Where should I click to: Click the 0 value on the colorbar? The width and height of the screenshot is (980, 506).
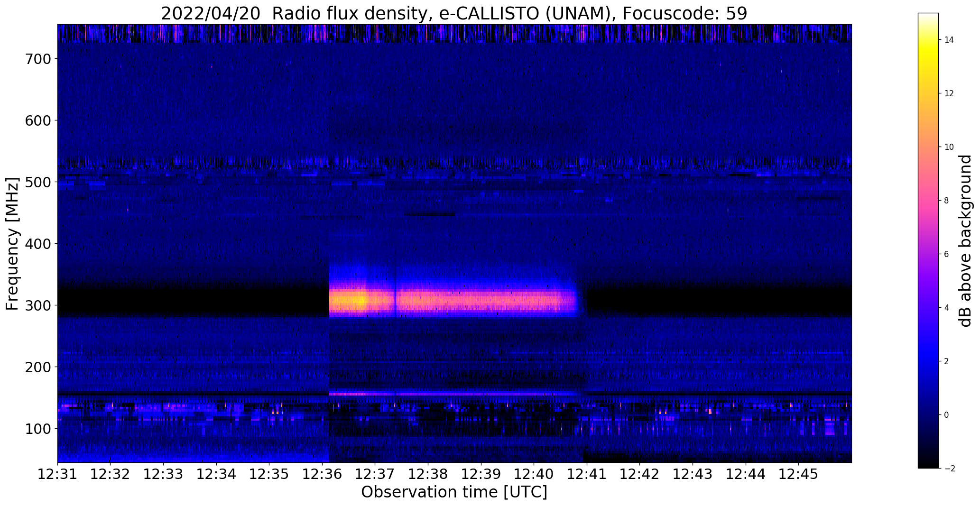[x=947, y=415]
